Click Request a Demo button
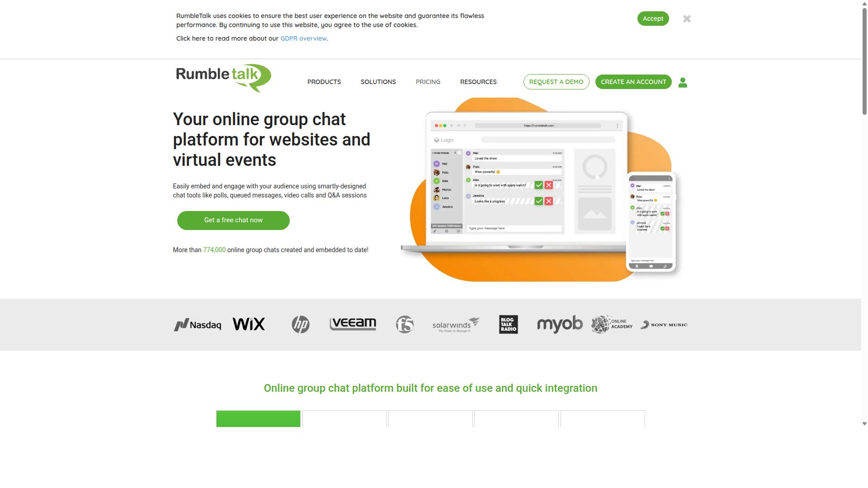The height and width of the screenshot is (488, 868). [556, 82]
